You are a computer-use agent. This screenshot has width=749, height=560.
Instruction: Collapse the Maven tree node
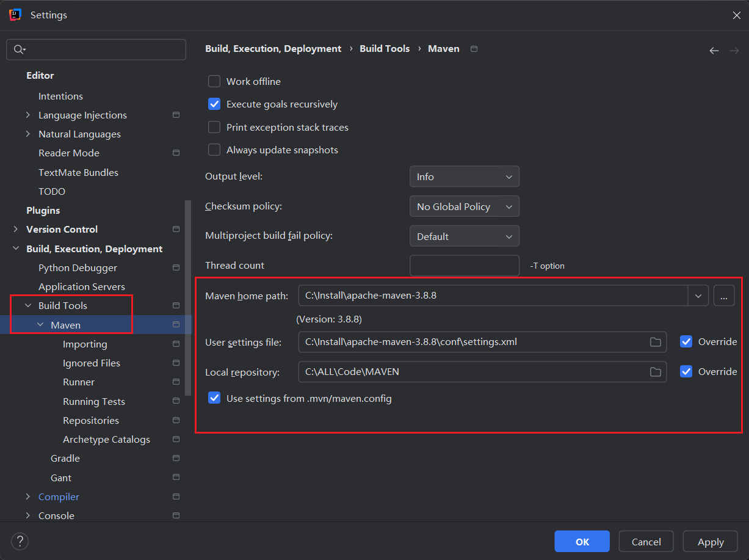[40, 325]
